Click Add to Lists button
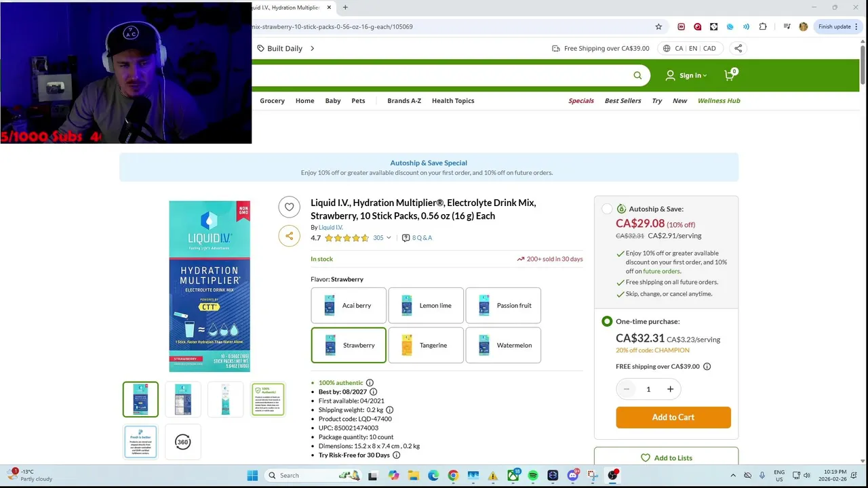The image size is (868, 488). (667, 457)
